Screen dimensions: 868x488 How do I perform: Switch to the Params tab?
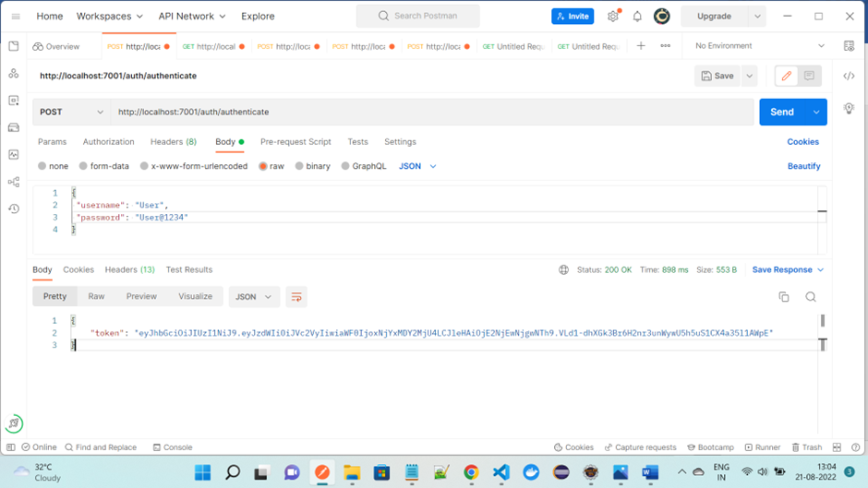pyautogui.click(x=52, y=142)
